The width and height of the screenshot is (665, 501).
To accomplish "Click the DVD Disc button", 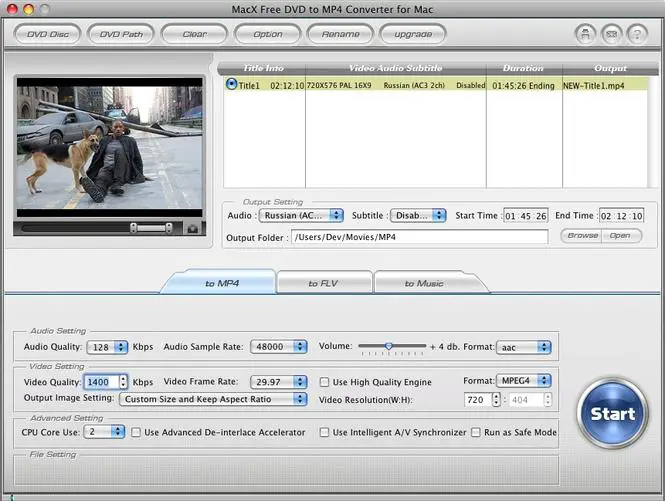I will coord(48,34).
